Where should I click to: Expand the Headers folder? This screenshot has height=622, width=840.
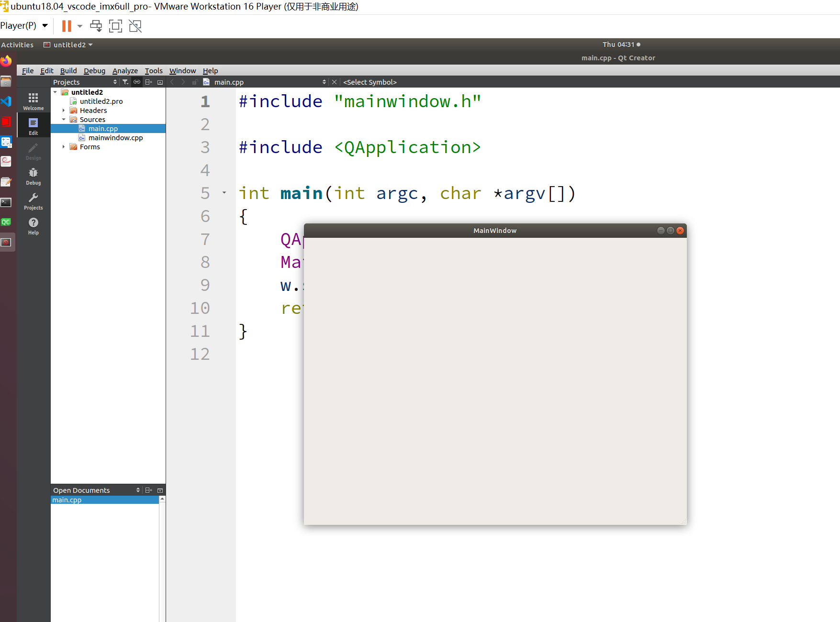(x=64, y=110)
